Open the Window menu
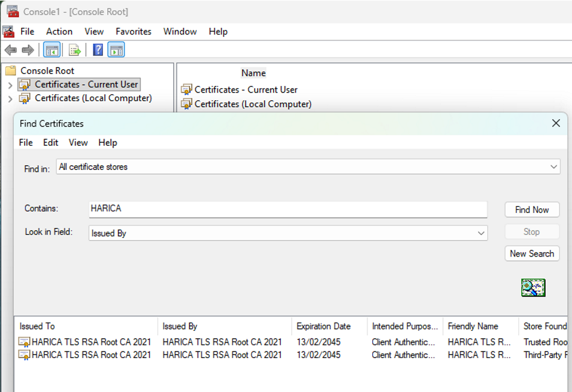 tap(180, 31)
